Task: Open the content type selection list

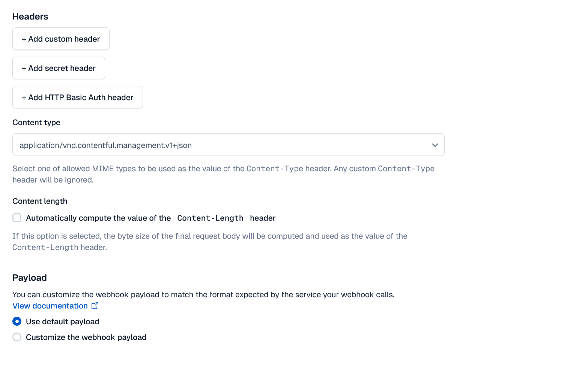Action: click(228, 145)
